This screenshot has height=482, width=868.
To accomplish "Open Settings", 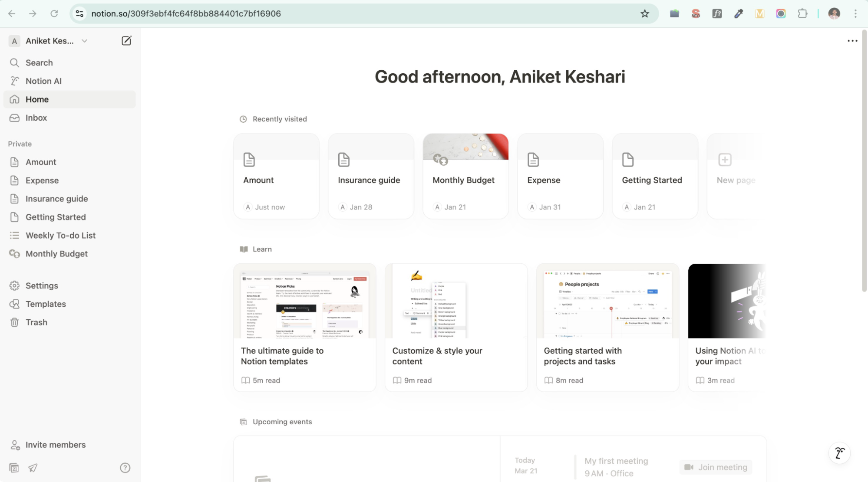I will pos(41,285).
